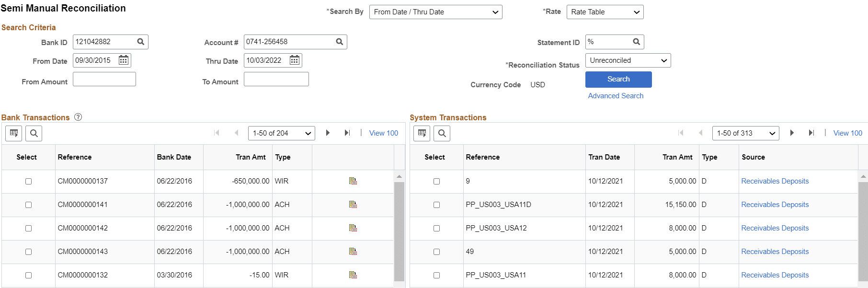Click the Statement ID lookup icon
Viewport: 868px width, 288px height.
click(x=637, y=42)
